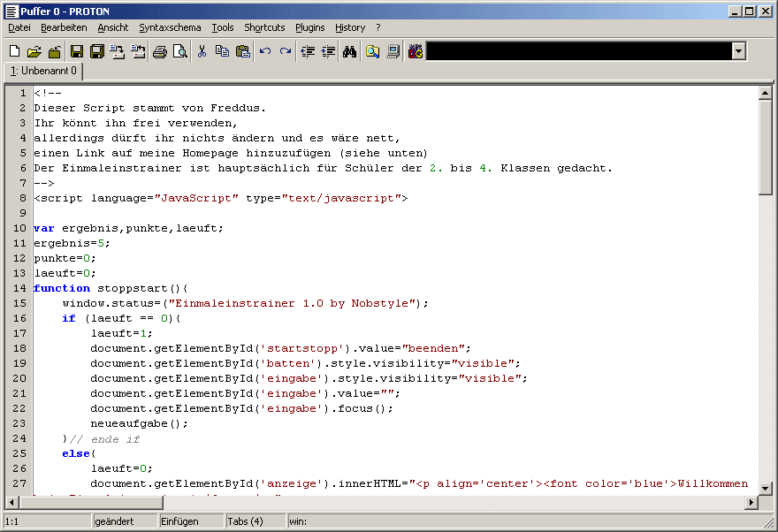Click the open file folder icon

[34, 52]
